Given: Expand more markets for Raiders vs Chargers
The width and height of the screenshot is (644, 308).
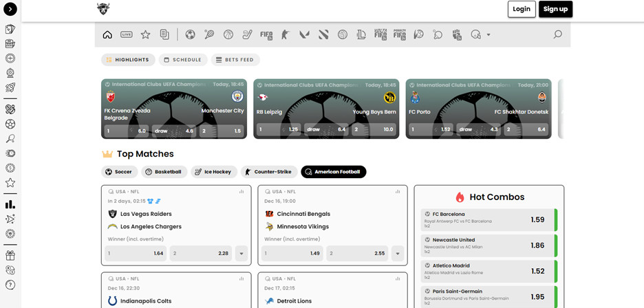Looking at the screenshot, I should coord(241,254).
